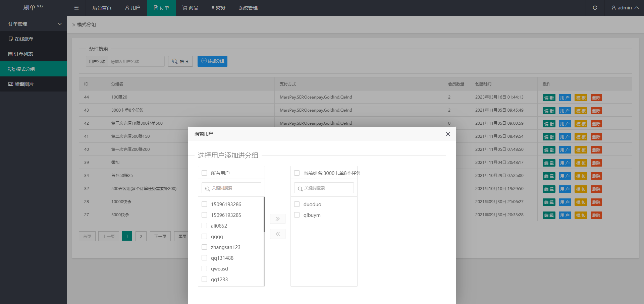Viewport: 644px width, 304px height.
Task: Switch to the 财务 top menu
Action: [218, 8]
